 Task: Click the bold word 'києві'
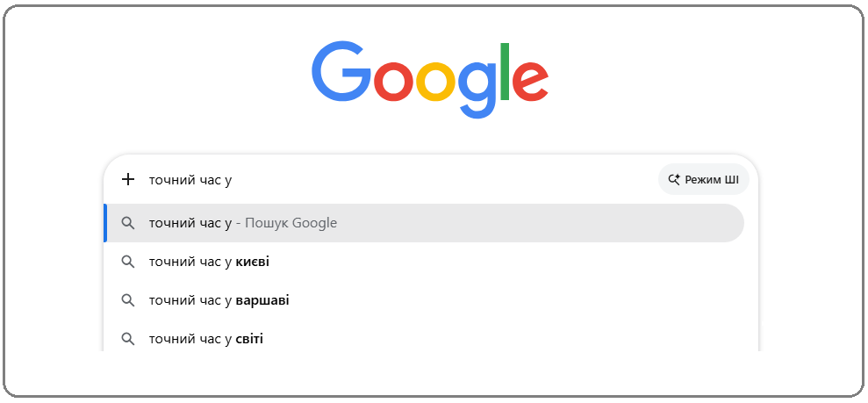click(x=253, y=262)
